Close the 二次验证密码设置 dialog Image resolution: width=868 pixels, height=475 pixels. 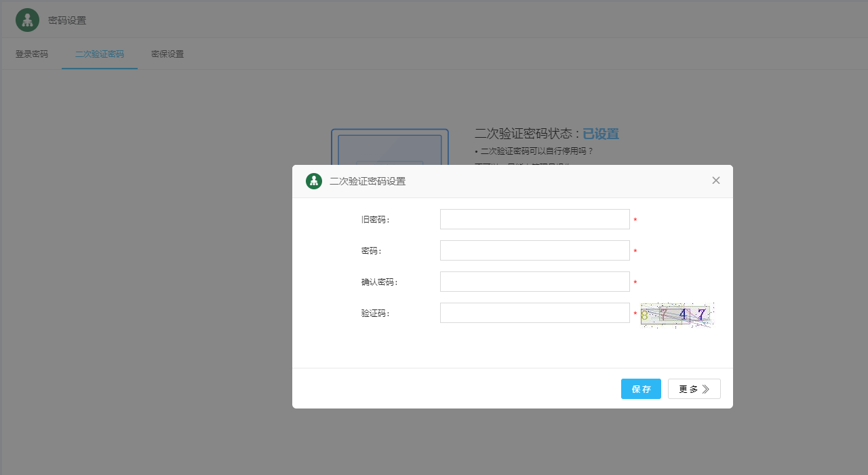(715, 180)
